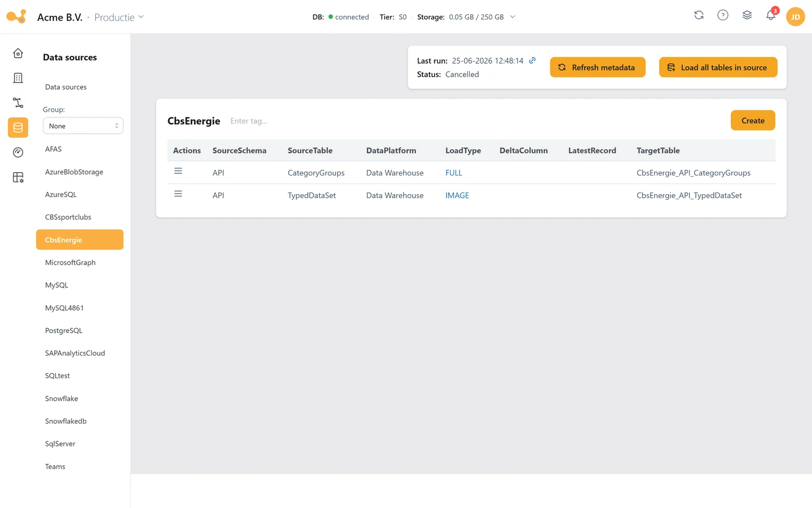This screenshot has width=812, height=508.
Task: Open notifications bell icon
Action: pyautogui.click(x=771, y=15)
